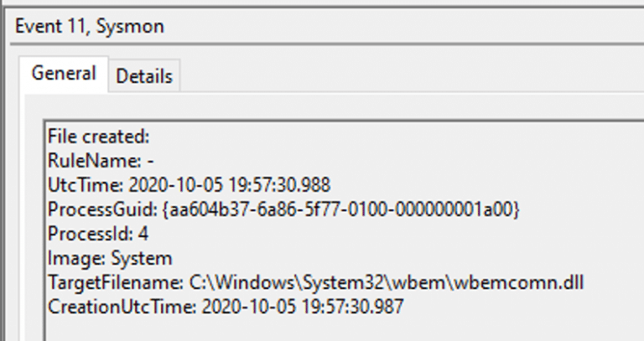644x341 pixels.
Task: Select the General tab
Action: 64,74
